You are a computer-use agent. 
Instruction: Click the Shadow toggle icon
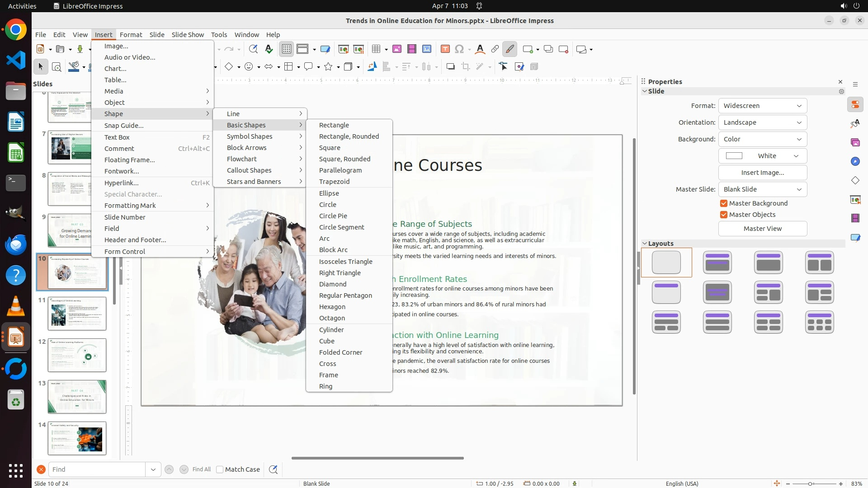450,67
